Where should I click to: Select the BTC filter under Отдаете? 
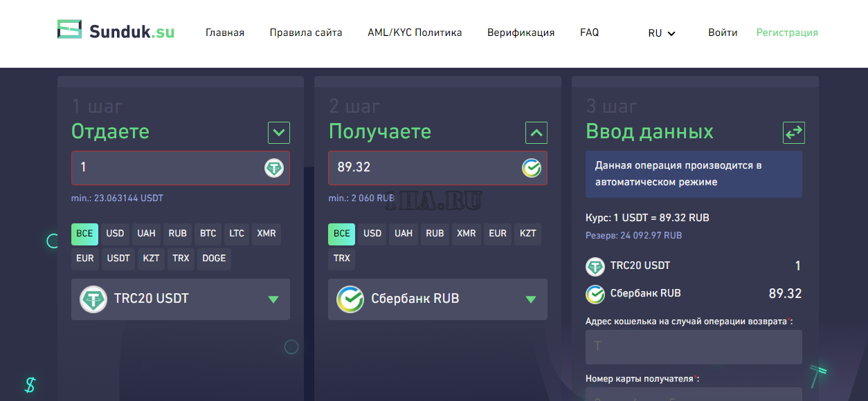click(208, 234)
